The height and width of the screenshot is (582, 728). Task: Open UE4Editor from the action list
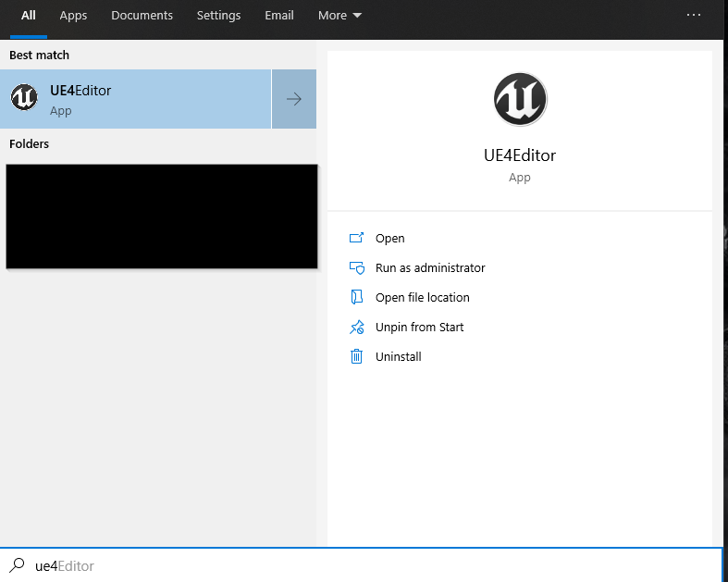pos(390,239)
